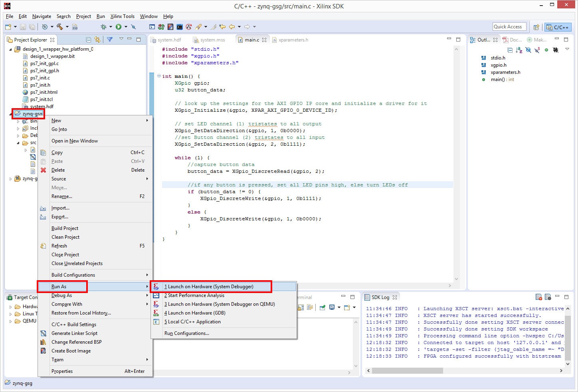Click the Build hammer toolbar icon
This screenshot has height=392, width=578.
pyautogui.click(x=60, y=27)
